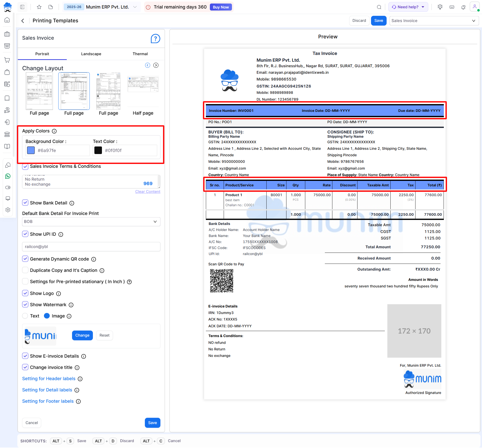Click info icon next to Apply Colors
482x448 pixels.
(x=54, y=131)
